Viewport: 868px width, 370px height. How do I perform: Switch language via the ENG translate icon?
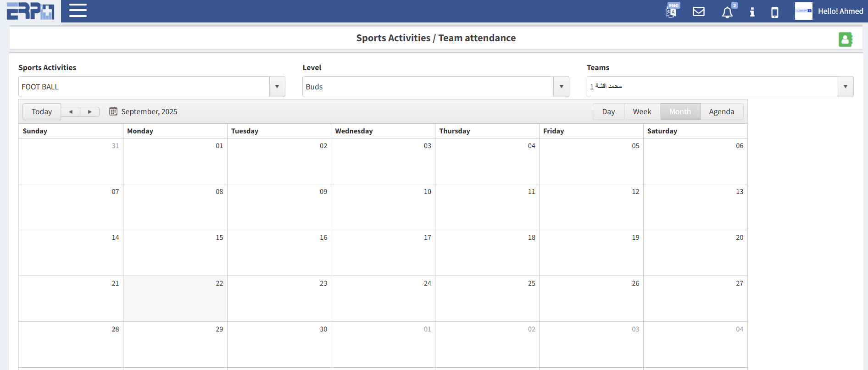[671, 11]
